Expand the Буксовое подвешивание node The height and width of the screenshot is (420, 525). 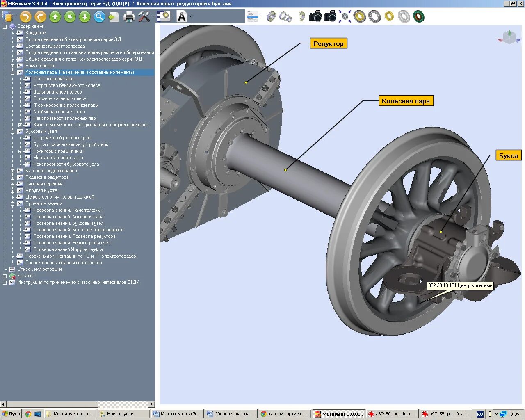[x=13, y=171]
